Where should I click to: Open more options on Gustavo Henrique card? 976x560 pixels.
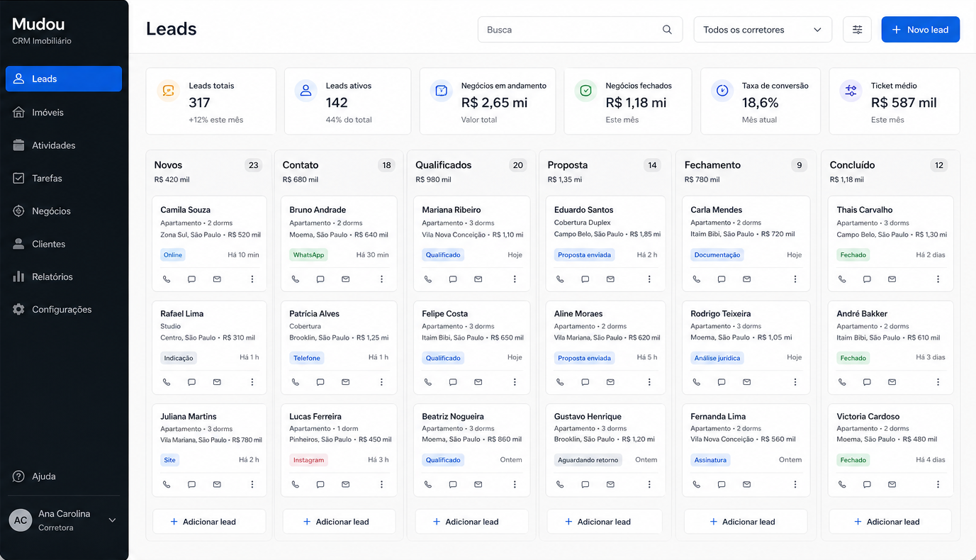pyautogui.click(x=649, y=485)
